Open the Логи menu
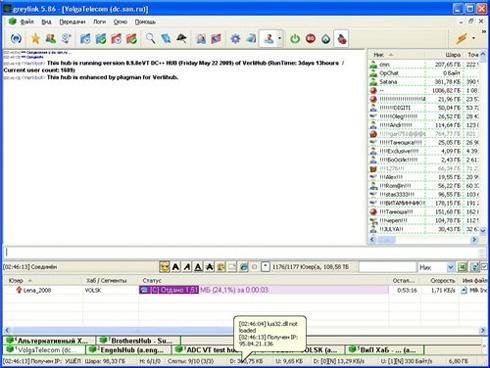The image size is (490, 368). click(99, 22)
